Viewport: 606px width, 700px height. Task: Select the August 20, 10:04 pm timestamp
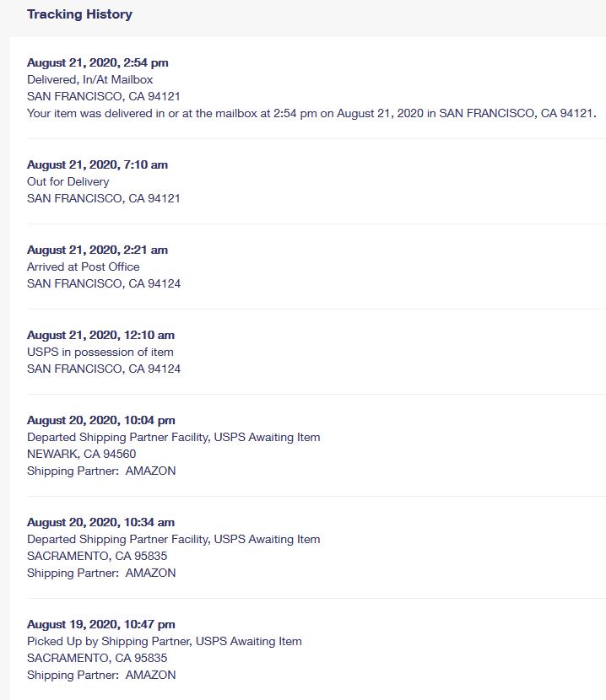pos(100,420)
